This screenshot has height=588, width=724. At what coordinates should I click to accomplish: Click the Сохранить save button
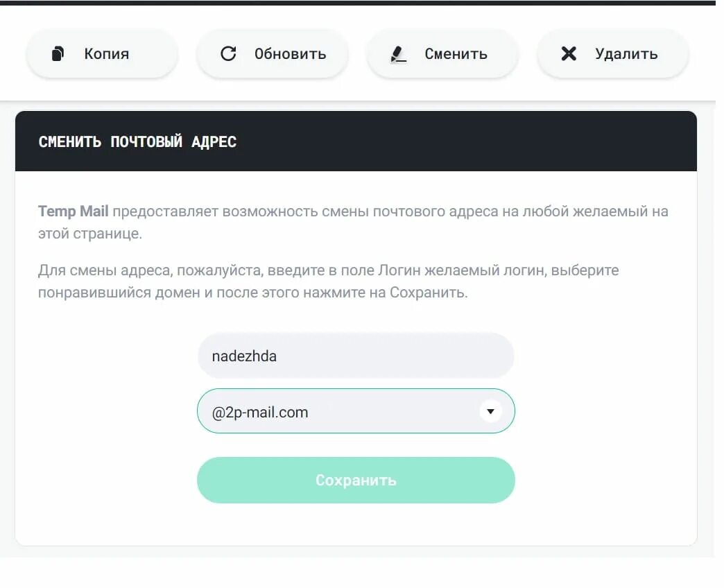(x=356, y=480)
